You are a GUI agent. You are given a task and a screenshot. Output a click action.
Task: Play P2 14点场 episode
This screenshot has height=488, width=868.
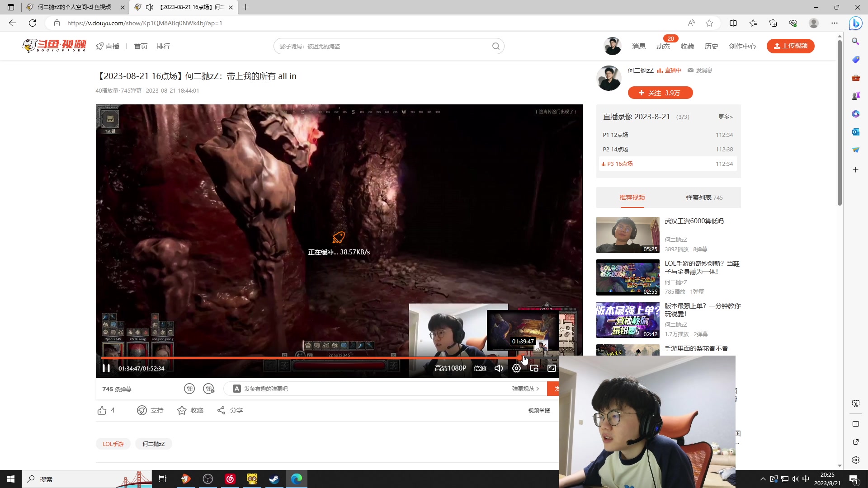point(668,149)
